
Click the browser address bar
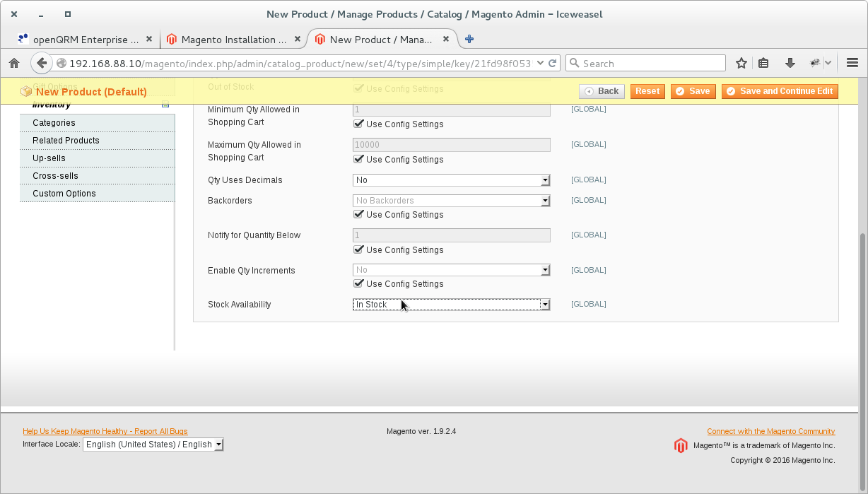pyautogui.click(x=300, y=64)
